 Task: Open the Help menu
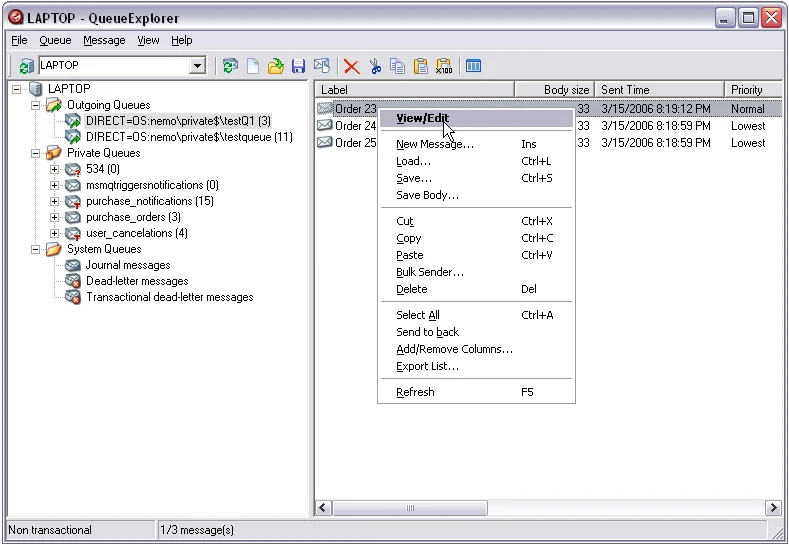point(182,40)
